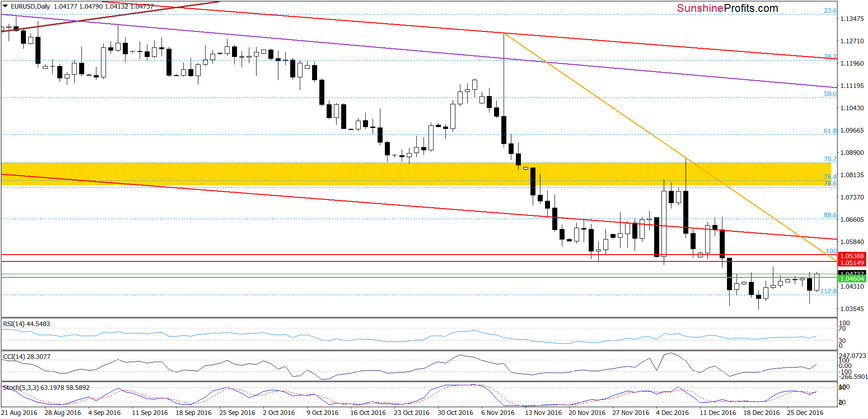Click the 1.04310 price axis value

point(852,286)
